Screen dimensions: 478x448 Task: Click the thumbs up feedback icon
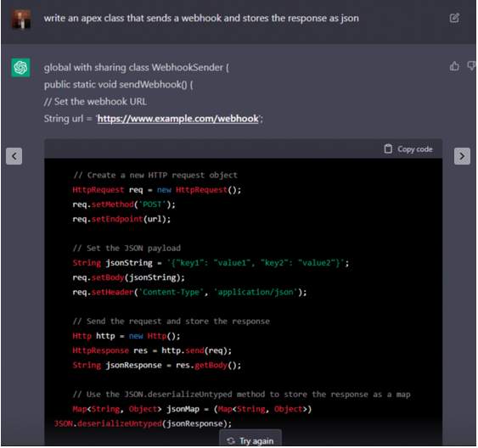(454, 66)
